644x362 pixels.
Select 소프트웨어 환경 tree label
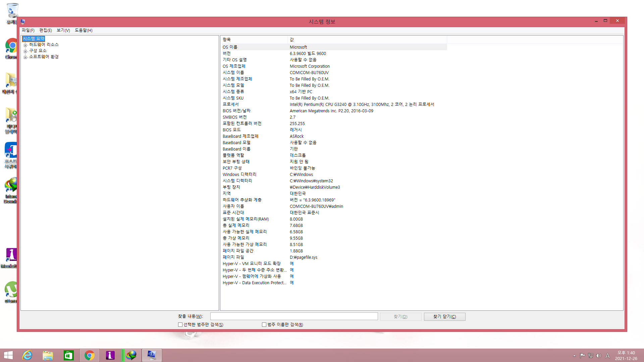(x=44, y=57)
